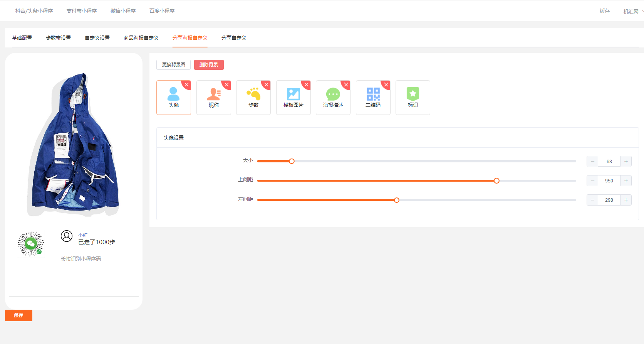The image size is (644, 344).
Task: Increase the 左间距 value with plus
Action: [626, 200]
